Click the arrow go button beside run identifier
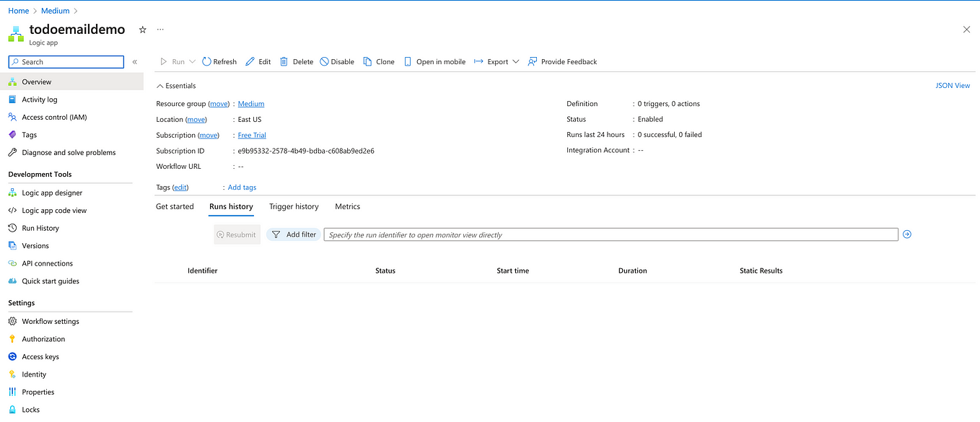This screenshot has height=422, width=980. [907, 234]
